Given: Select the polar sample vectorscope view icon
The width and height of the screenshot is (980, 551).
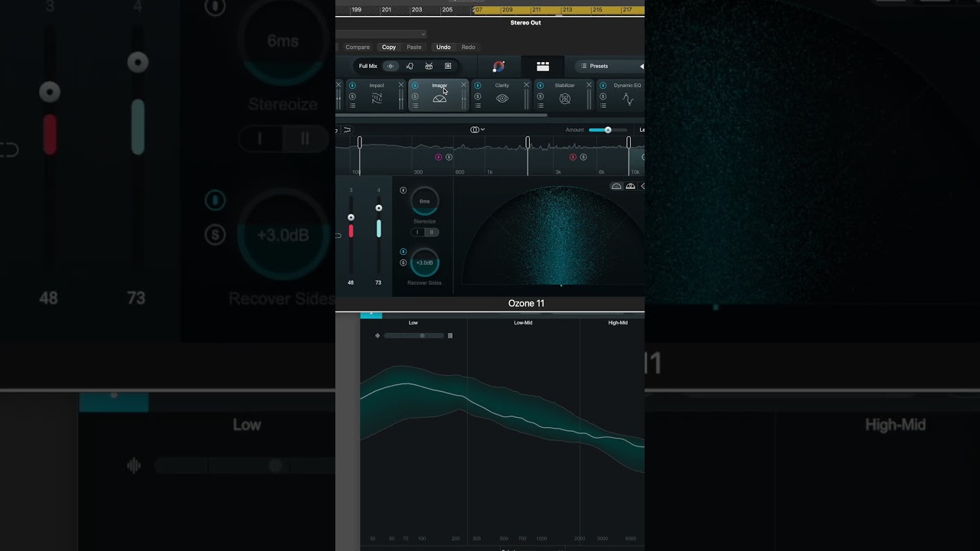Looking at the screenshot, I should point(616,186).
